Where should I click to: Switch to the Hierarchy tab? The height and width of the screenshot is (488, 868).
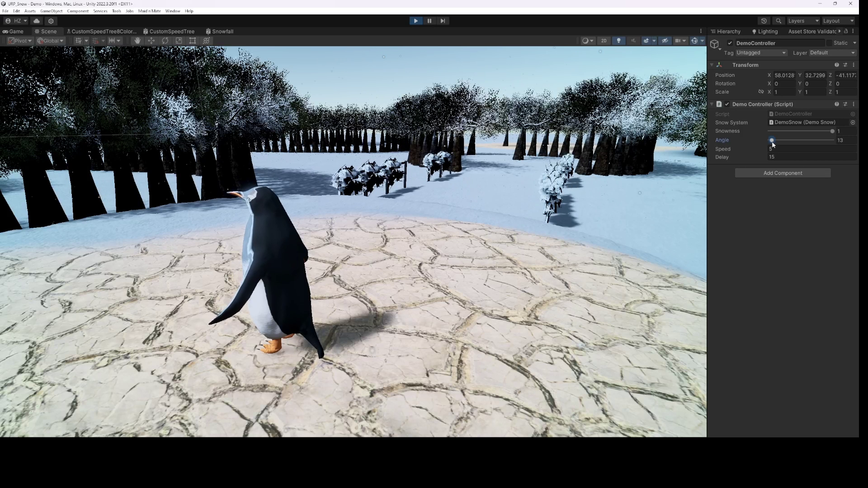[726, 32]
